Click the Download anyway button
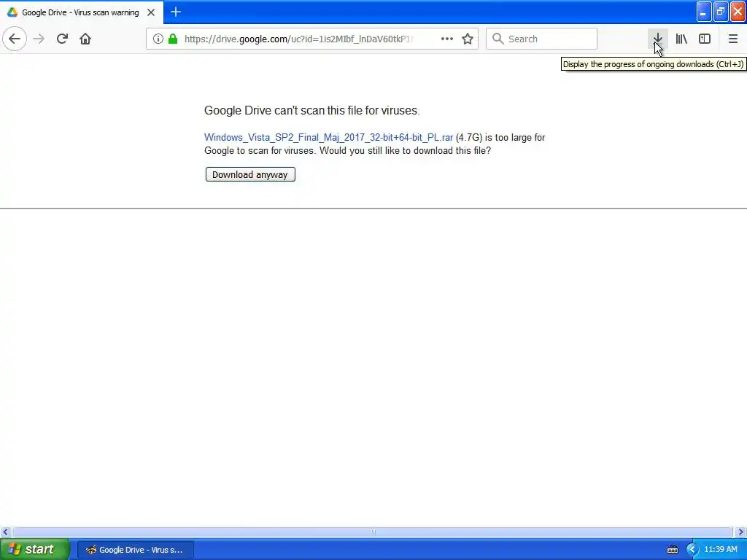Screen dimensions: 747x560 [x=250, y=174]
